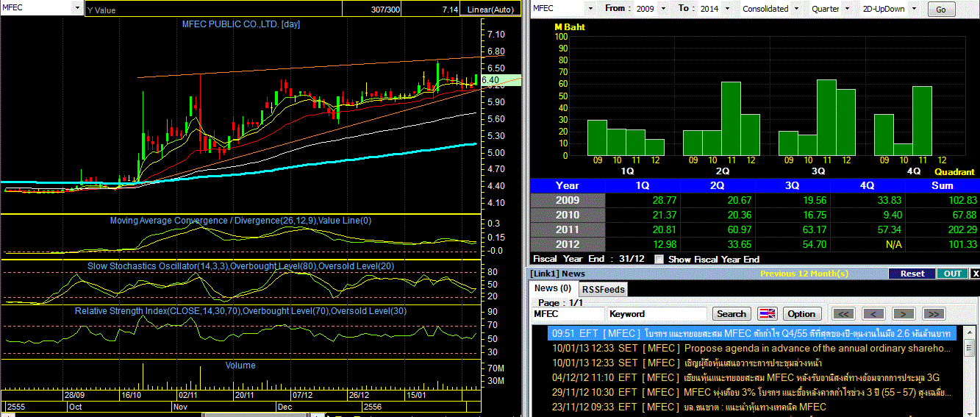Image resolution: width=980 pixels, height=417 pixels.
Task: Open the 29/11/12 10:30 EFT news row
Action: (751, 392)
